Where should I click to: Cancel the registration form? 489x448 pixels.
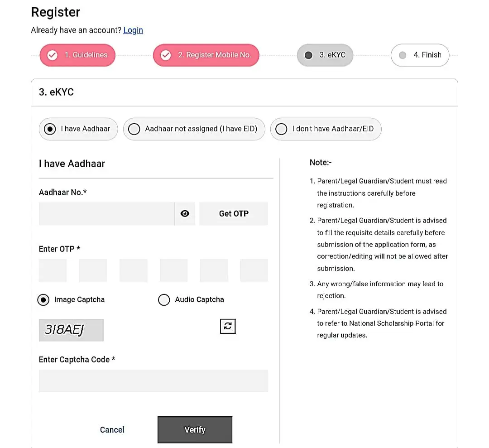coord(112,429)
